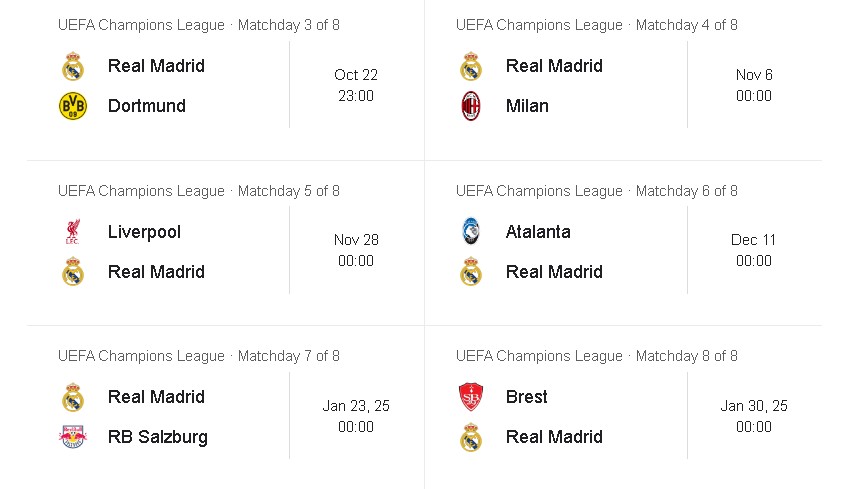Click Real Madrid crest in Matchday 8
This screenshot has height=489, width=848.
(471, 437)
